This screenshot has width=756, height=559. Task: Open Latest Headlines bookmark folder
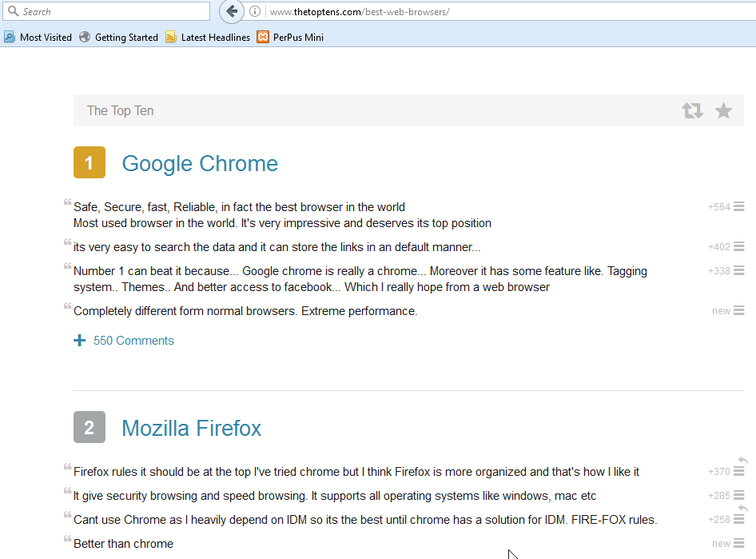208,37
